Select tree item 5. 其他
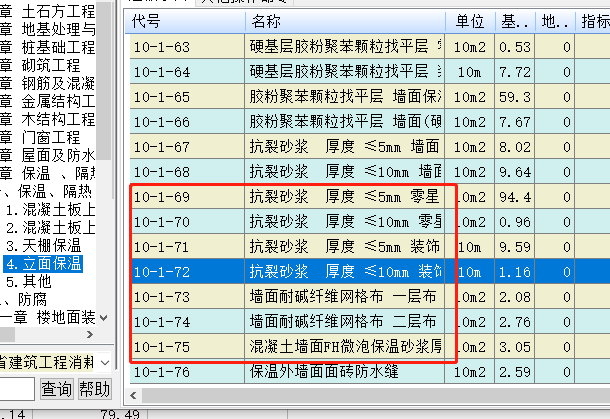The height and width of the screenshot is (419, 610). [x=28, y=281]
